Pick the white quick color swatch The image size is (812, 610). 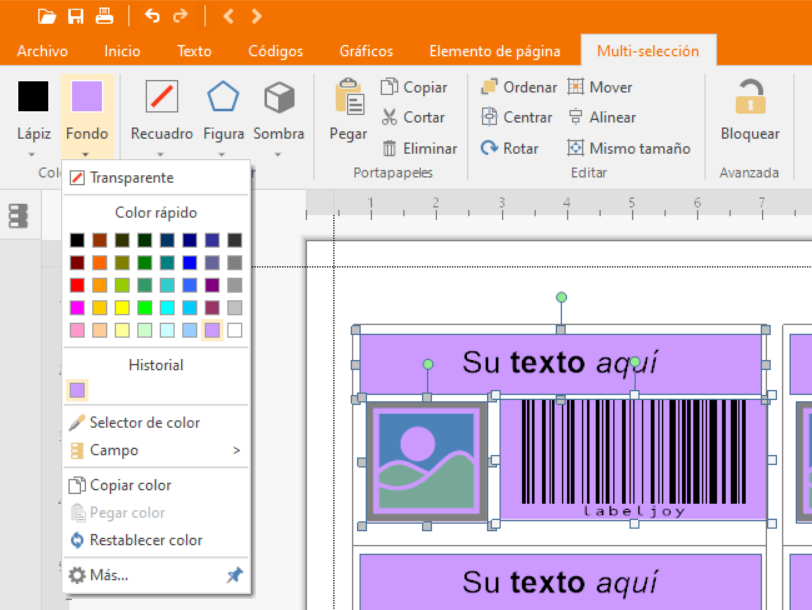[x=235, y=330]
